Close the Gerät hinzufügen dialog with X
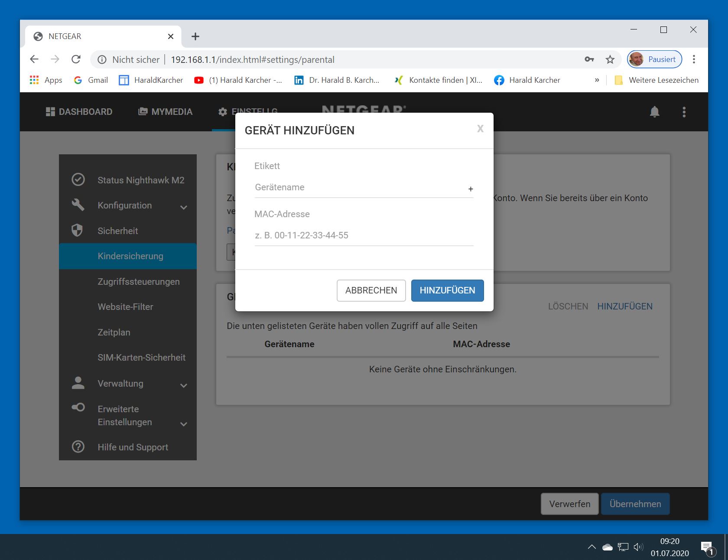Screen dimensions: 728x560 [480, 129]
